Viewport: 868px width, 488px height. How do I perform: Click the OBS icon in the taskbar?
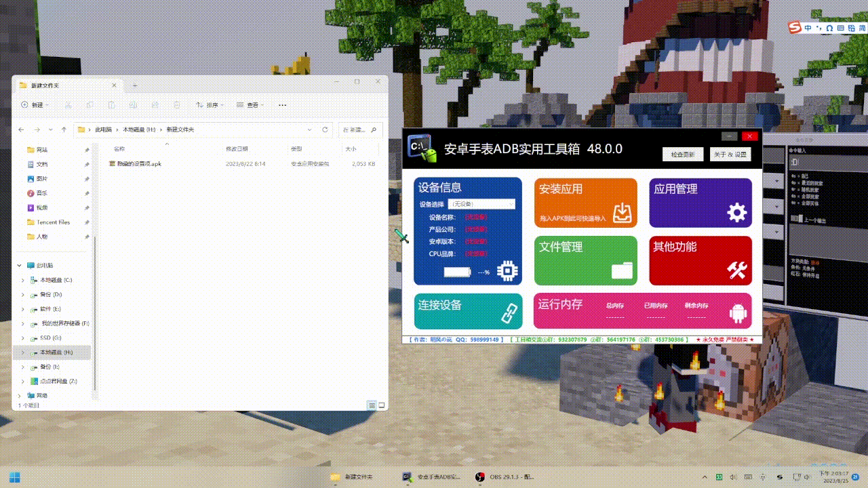click(x=479, y=477)
